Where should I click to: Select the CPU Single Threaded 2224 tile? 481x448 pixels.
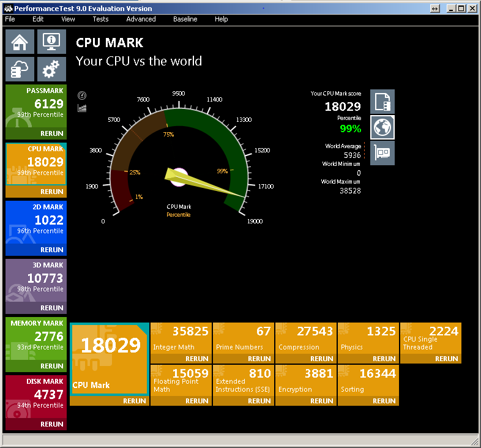click(x=431, y=338)
